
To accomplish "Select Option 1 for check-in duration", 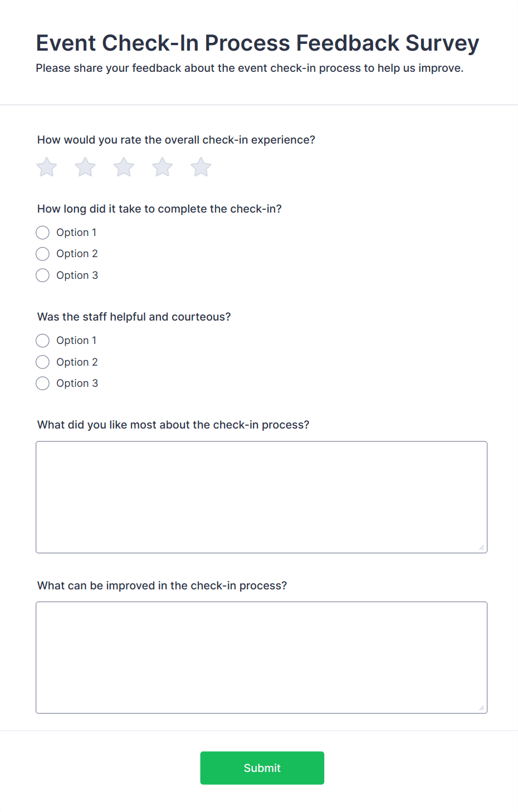I will pos(42,232).
